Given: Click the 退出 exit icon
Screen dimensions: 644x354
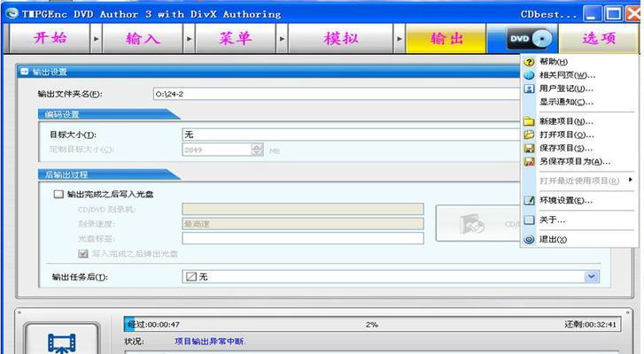Looking at the screenshot, I should 529,240.
